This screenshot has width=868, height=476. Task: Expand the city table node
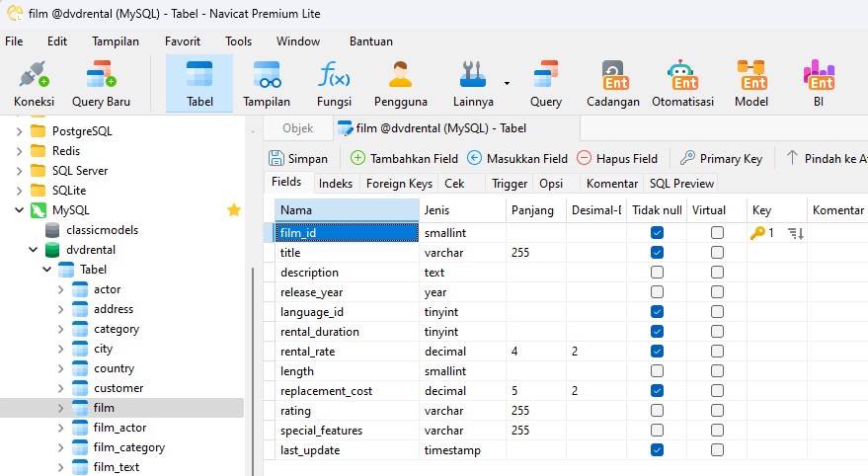click(61, 349)
